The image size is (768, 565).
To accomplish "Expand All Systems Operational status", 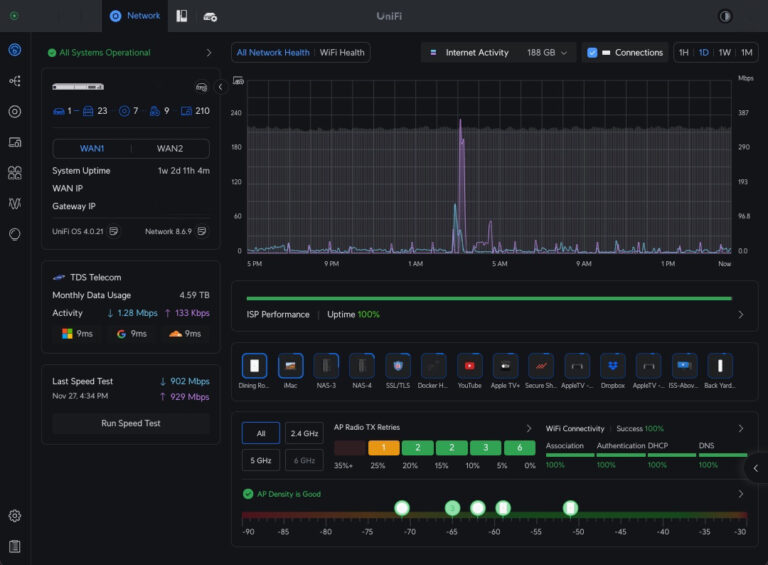I will coord(209,52).
